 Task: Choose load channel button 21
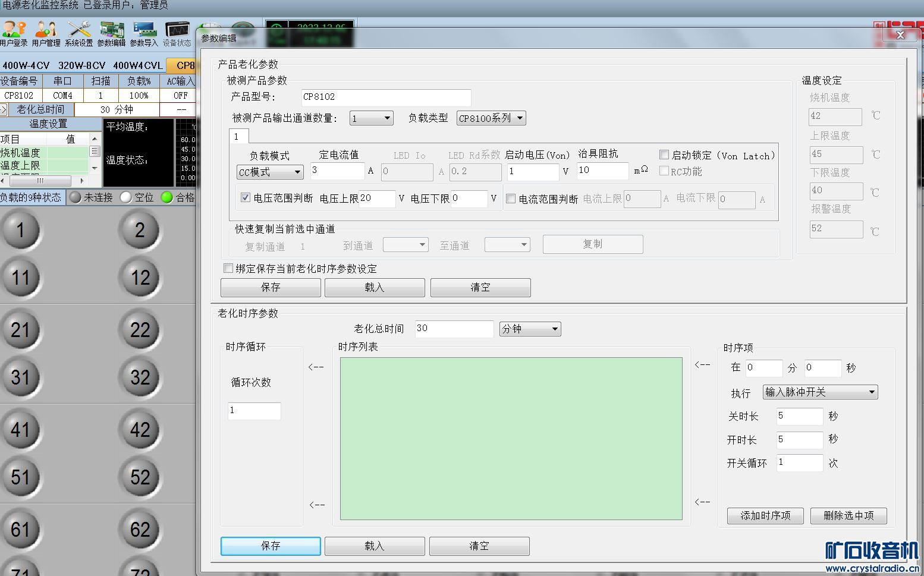pyautogui.click(x=21, y=330)
